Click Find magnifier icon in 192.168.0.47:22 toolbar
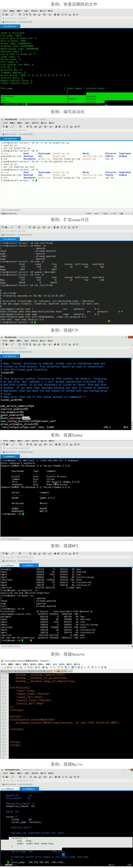This screenshot has height=868, width=133. [31, 127]
